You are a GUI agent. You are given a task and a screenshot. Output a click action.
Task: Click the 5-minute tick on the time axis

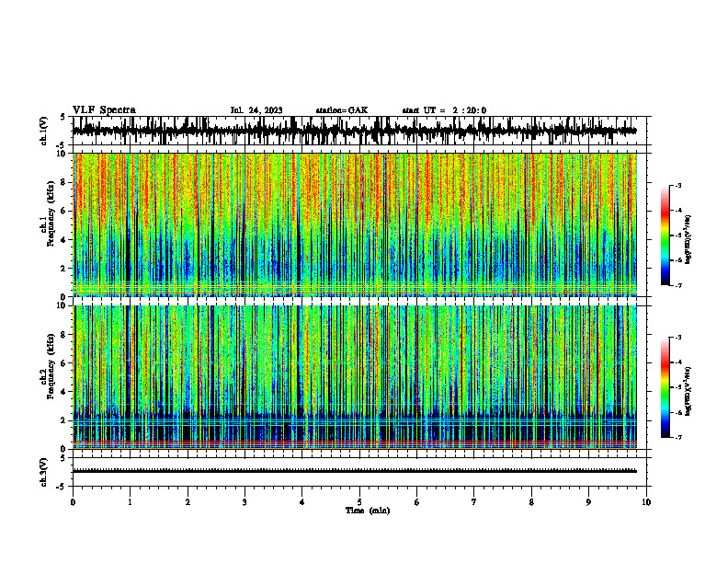tap(359, 502)
